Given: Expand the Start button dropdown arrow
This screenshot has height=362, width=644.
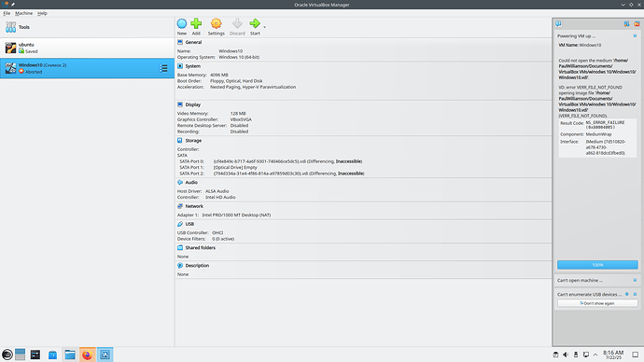Looking at the screenshot, I should click(x=264, y=27).
